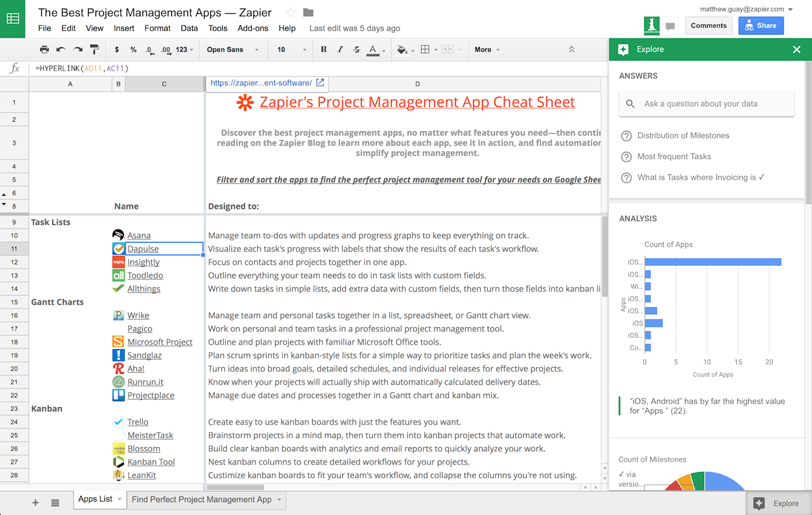
Task: Click the chat bubble icon beside Comments
Action: point(670,26)
